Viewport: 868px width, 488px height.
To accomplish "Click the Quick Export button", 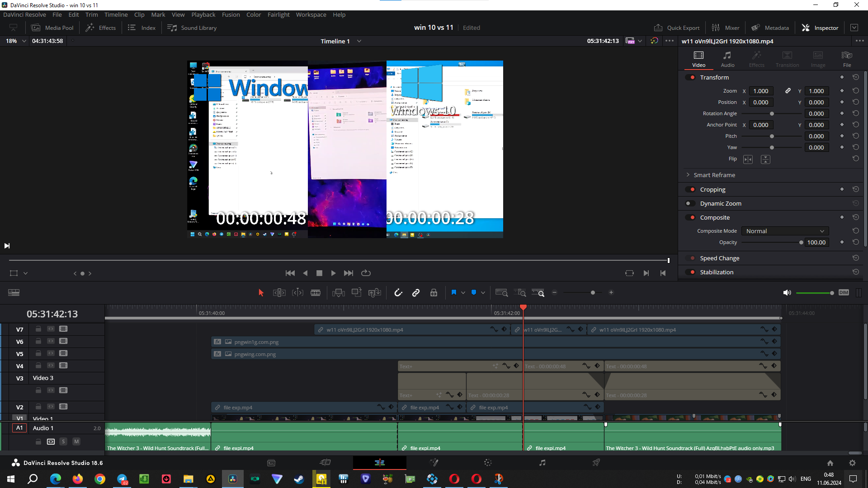I will point(677,28).
